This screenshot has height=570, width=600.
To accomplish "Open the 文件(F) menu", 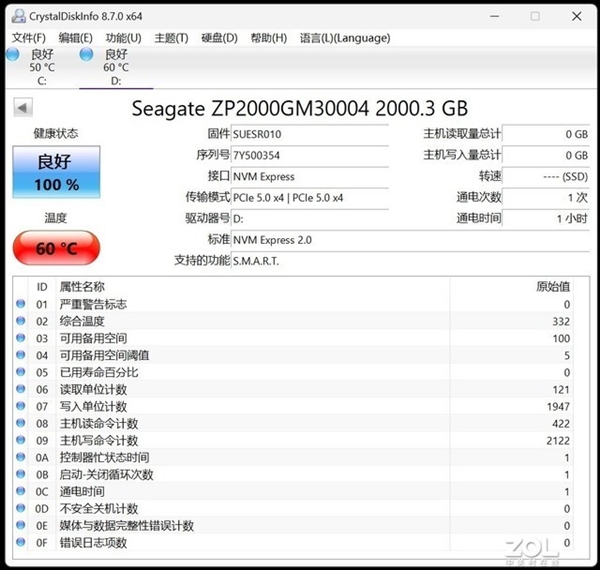I will point(29,38).
